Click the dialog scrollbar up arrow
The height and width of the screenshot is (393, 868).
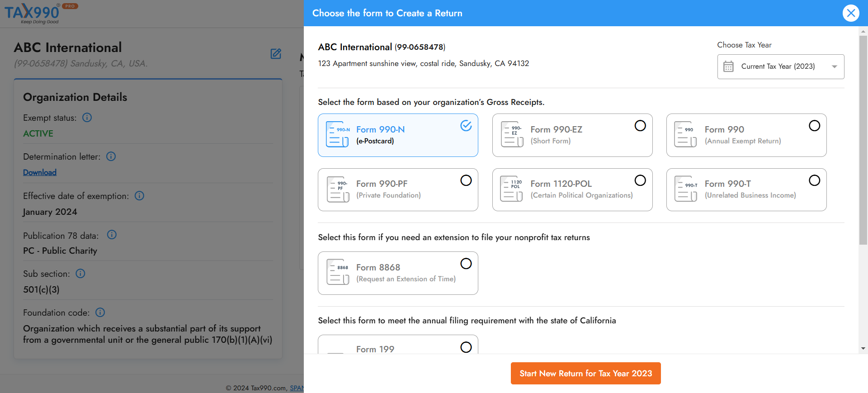pos(863,32)
